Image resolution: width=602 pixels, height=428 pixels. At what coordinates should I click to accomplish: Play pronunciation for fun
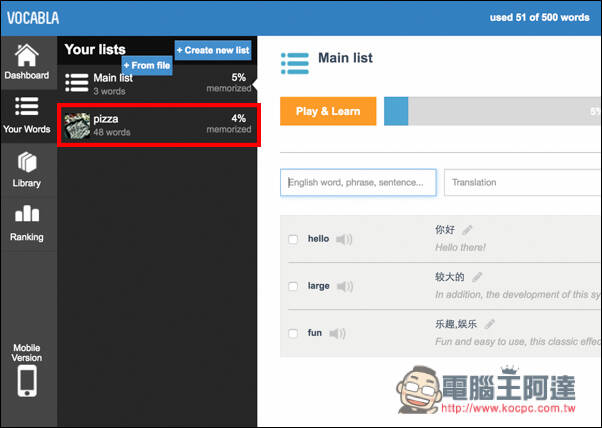click(x=337, y=333)
